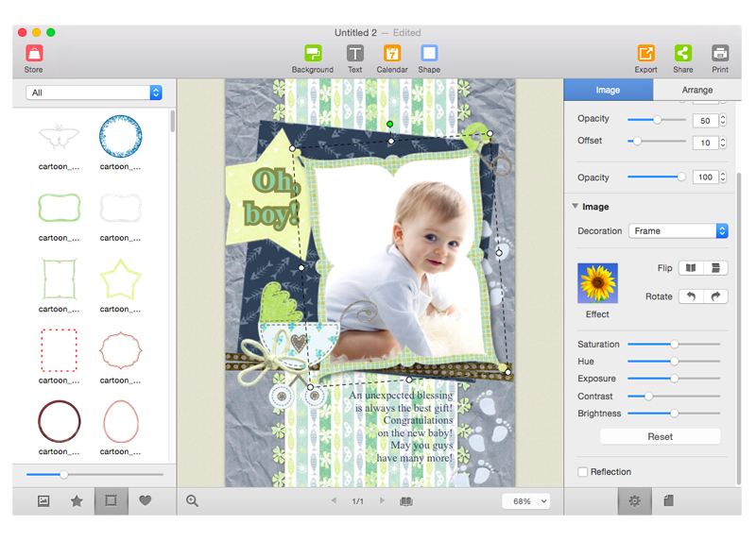Click the Opacity 100 input field
The height and width of the screenshot is (541, 756).
click(705, 178)
